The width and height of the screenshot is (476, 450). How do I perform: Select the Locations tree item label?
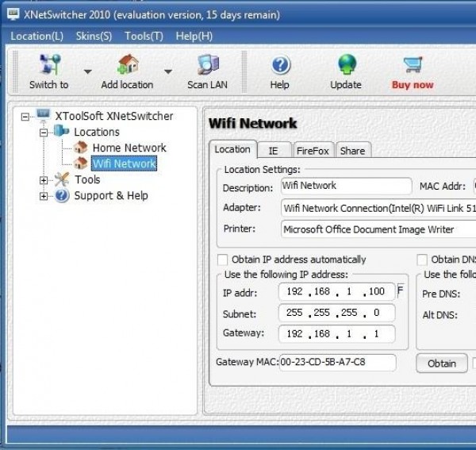pos(97,132)
